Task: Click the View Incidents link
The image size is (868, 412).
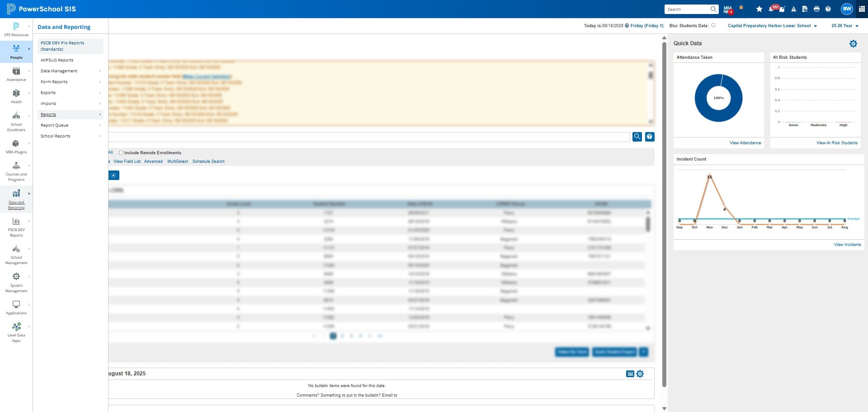Action: pos(847,245)
